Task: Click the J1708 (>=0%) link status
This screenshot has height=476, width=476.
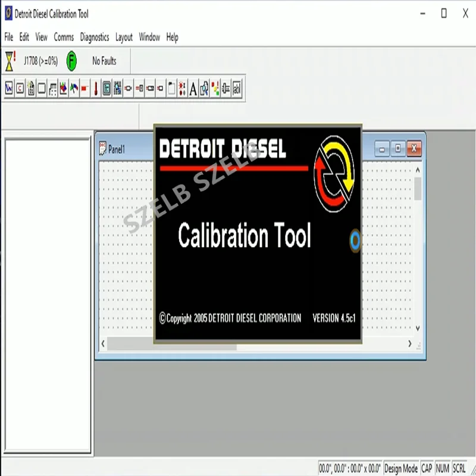Action: tap(40, 61)
